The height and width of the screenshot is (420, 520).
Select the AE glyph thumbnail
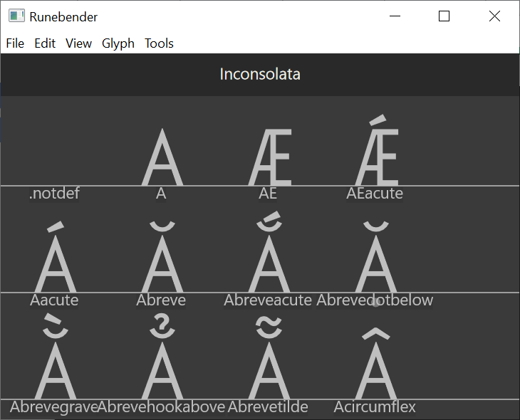click(269, 158)
